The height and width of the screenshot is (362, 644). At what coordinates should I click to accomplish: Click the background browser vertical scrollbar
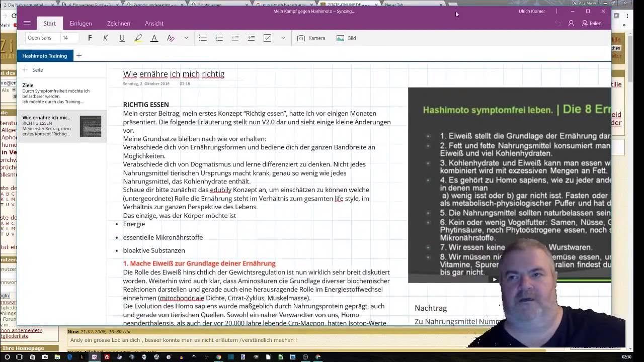630,191
